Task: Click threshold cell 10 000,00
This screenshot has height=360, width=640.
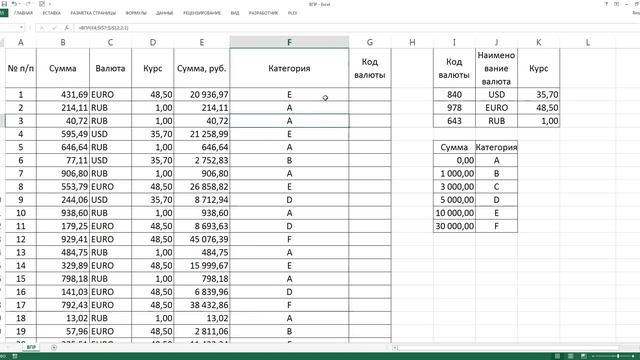Action: [x=454, y=213]
